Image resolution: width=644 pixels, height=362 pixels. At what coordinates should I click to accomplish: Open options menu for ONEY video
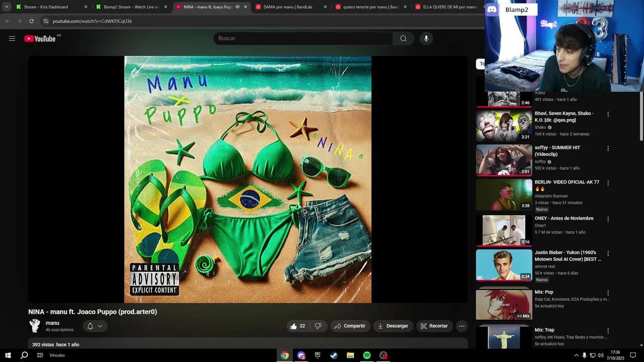click(608, 220)
